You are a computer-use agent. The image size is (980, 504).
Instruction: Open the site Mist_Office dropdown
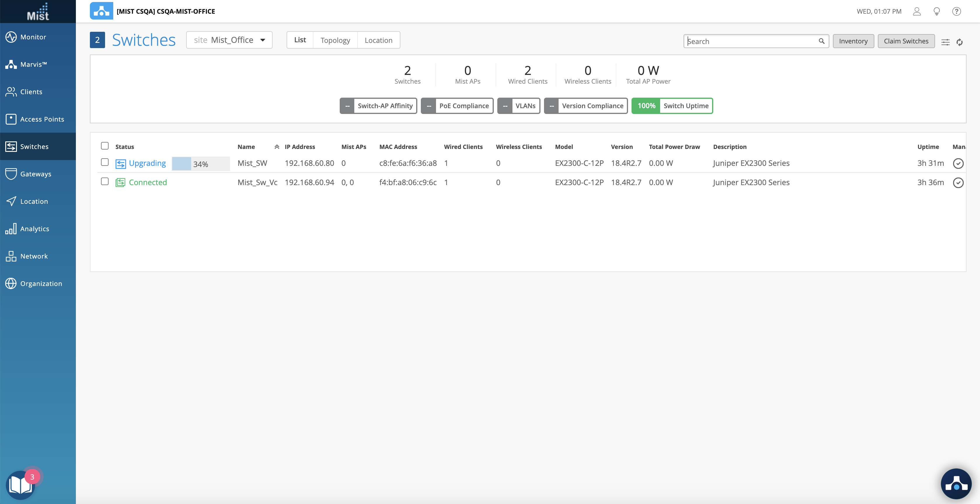pos(229,40)
